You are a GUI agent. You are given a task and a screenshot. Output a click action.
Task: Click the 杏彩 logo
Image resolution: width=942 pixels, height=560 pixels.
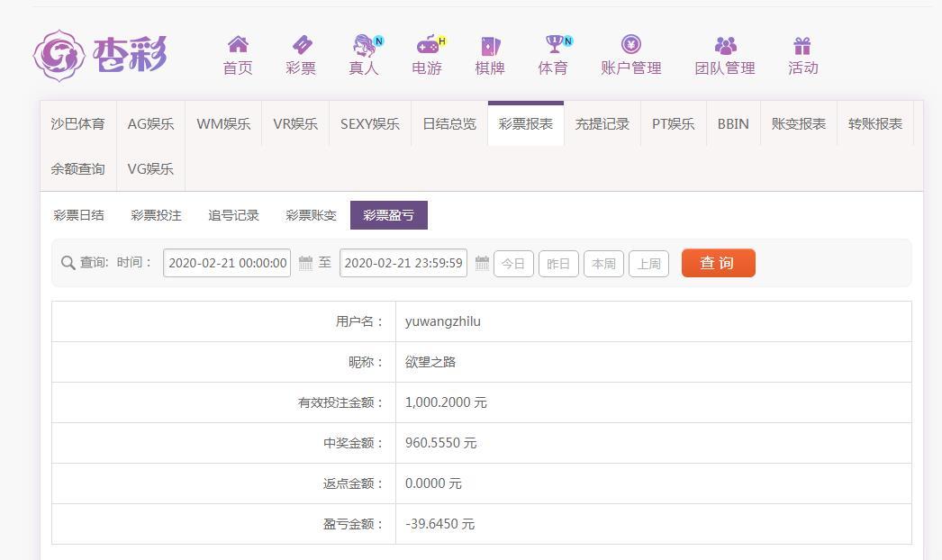pyautogui.click(x=100, y=55)
